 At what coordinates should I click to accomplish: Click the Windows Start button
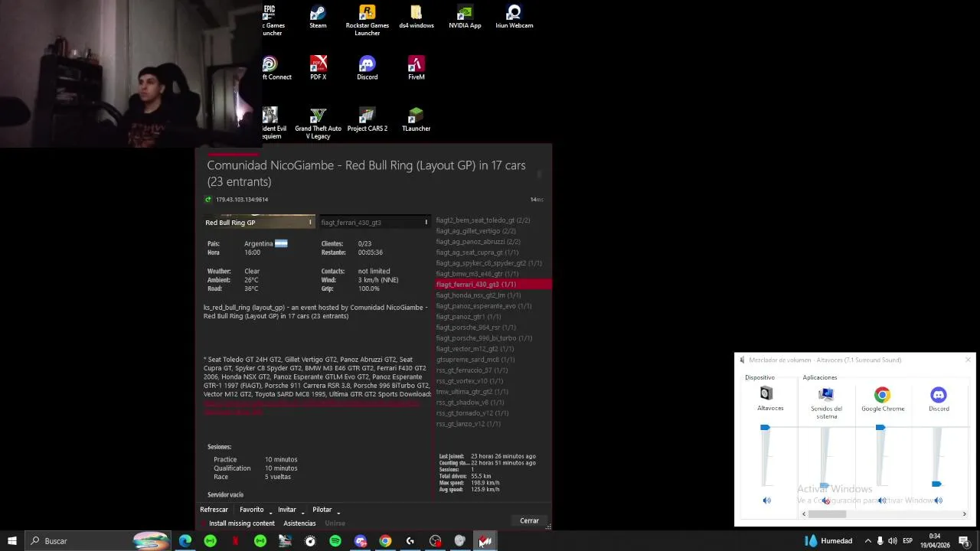[12, 541]
